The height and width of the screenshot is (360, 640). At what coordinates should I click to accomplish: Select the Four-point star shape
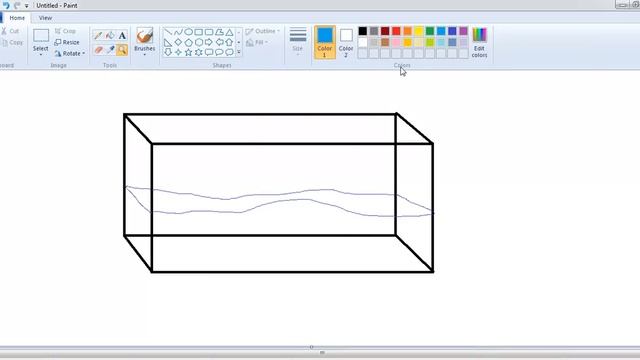click(178, 52)
